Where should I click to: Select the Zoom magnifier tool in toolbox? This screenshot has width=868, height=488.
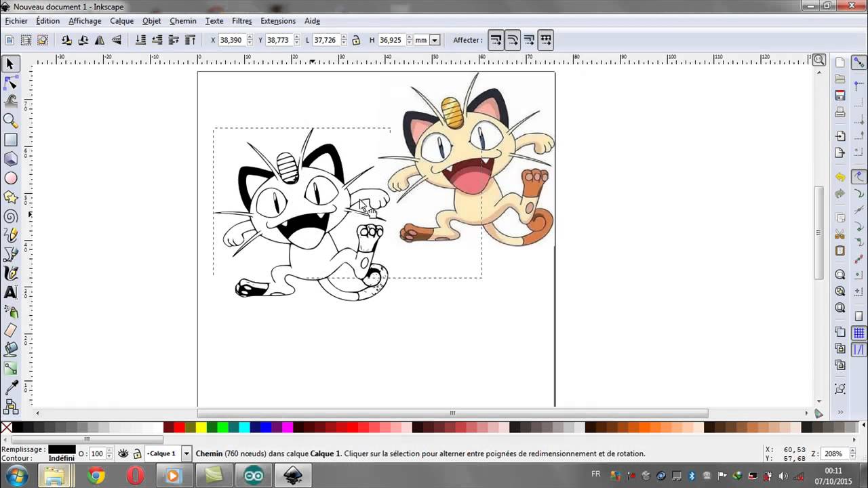10,121
